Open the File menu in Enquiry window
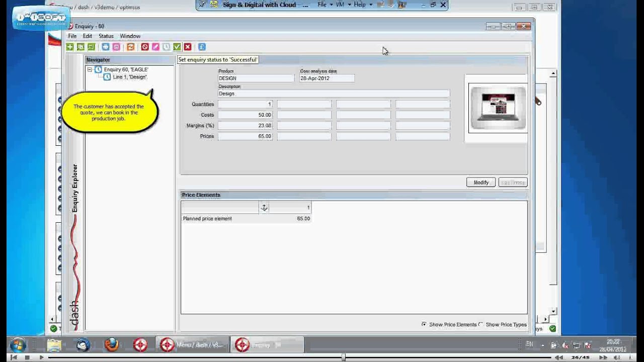 click(x=72, y=36)
